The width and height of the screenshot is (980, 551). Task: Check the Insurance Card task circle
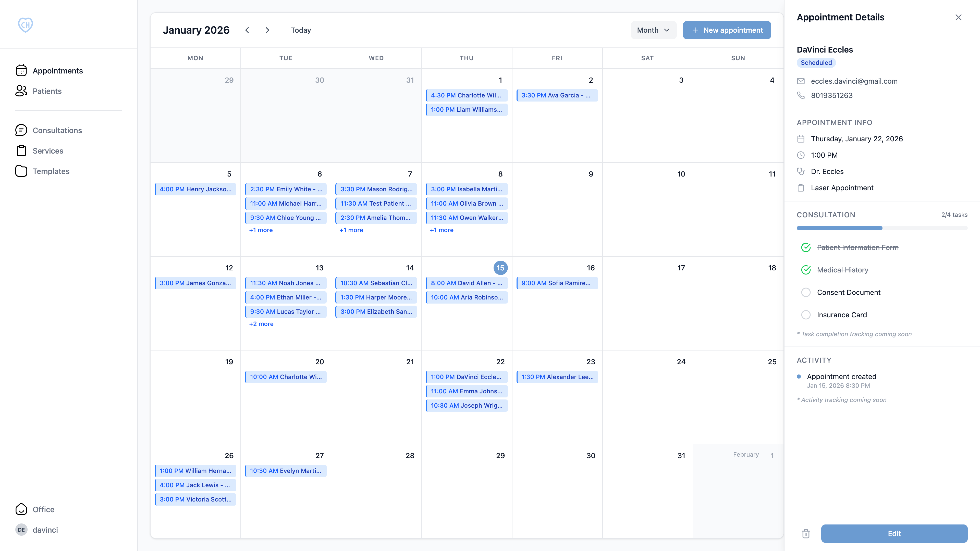(806, 315)
